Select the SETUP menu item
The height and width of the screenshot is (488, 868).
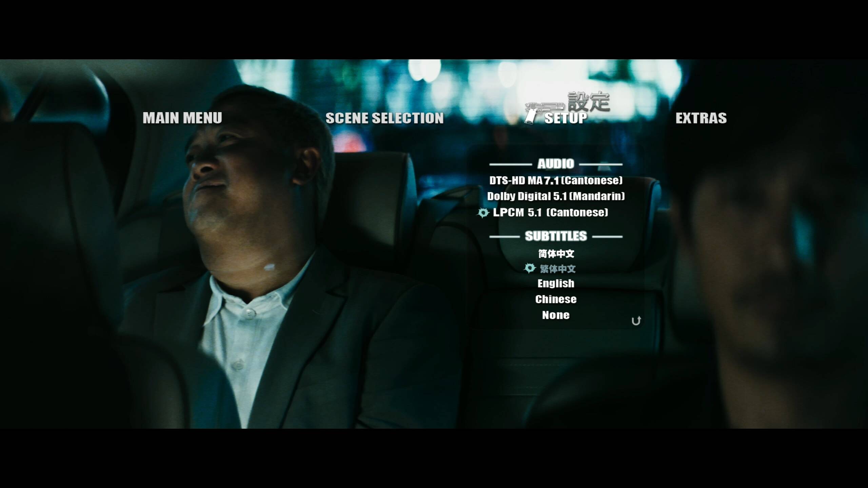(566, 118)
